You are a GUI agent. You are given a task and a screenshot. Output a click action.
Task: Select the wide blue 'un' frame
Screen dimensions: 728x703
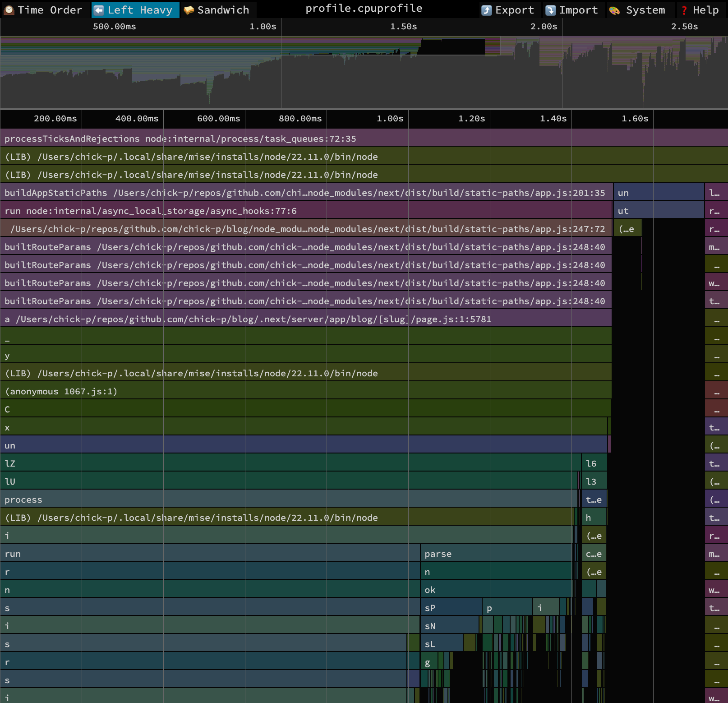(x=304, y=444)
